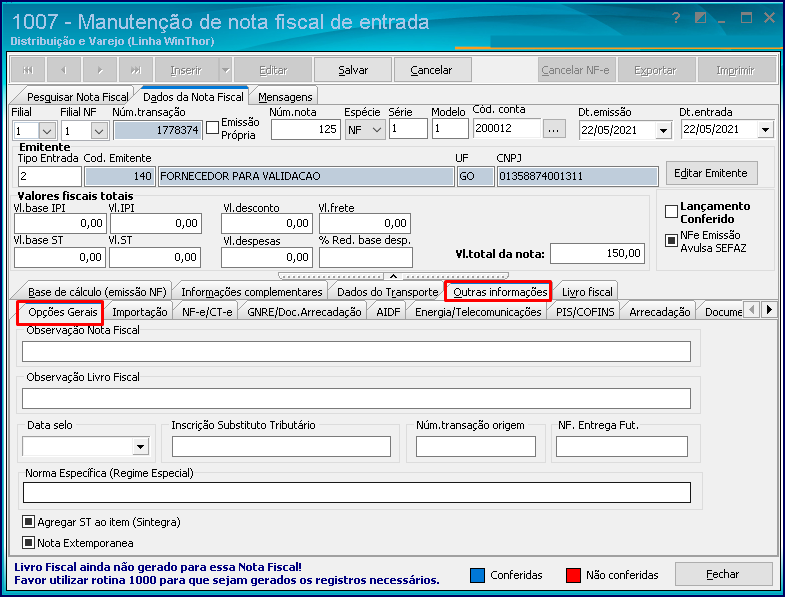The height and width of the screenshot is (597, 785).
Task: Toggle NFe Emissão Avulsa SEFAZ checkbox
Action: tap(671, 240)
